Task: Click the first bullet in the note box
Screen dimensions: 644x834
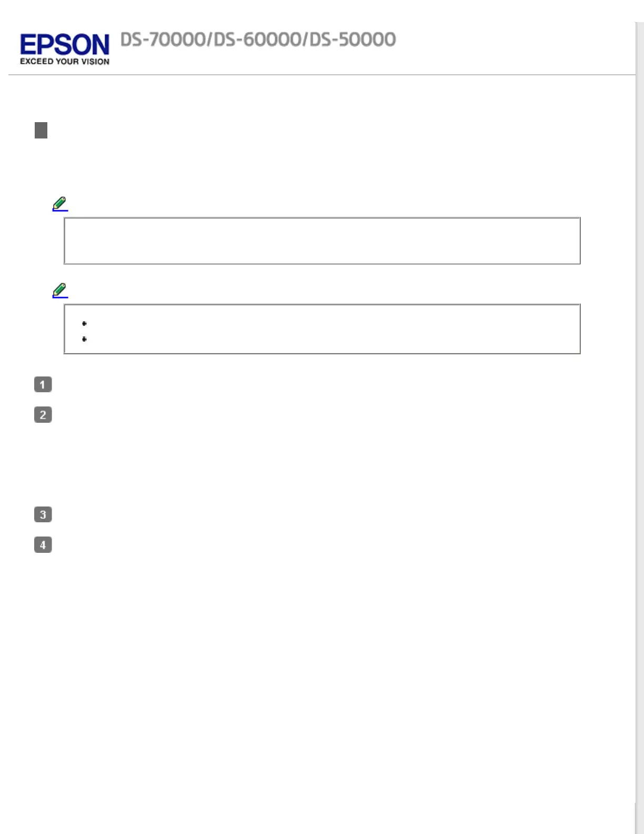Action: click(x=84, y=323)
